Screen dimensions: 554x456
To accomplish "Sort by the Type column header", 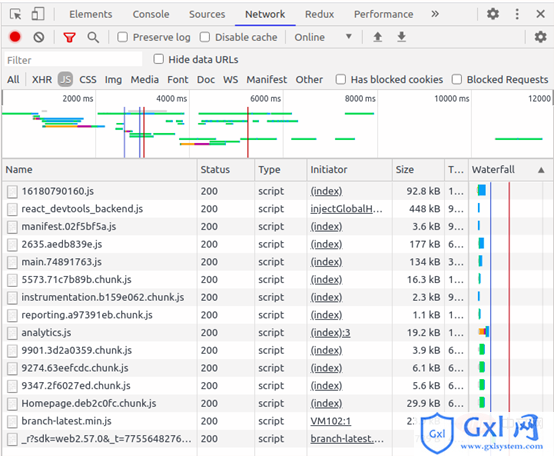I will click(x=281, y=170).
